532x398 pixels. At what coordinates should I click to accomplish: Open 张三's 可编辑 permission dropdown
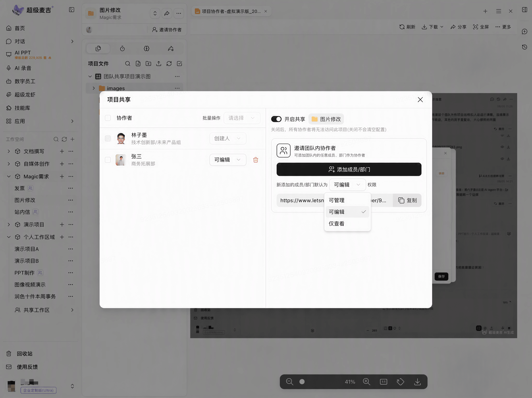point(228,160)
